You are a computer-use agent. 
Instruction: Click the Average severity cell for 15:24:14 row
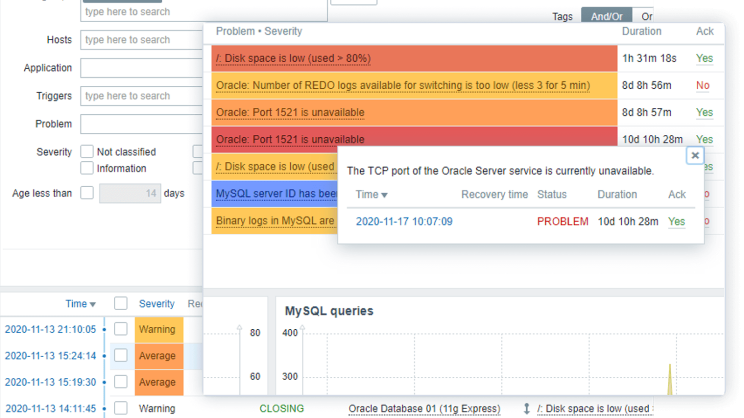tap(159, 356)
